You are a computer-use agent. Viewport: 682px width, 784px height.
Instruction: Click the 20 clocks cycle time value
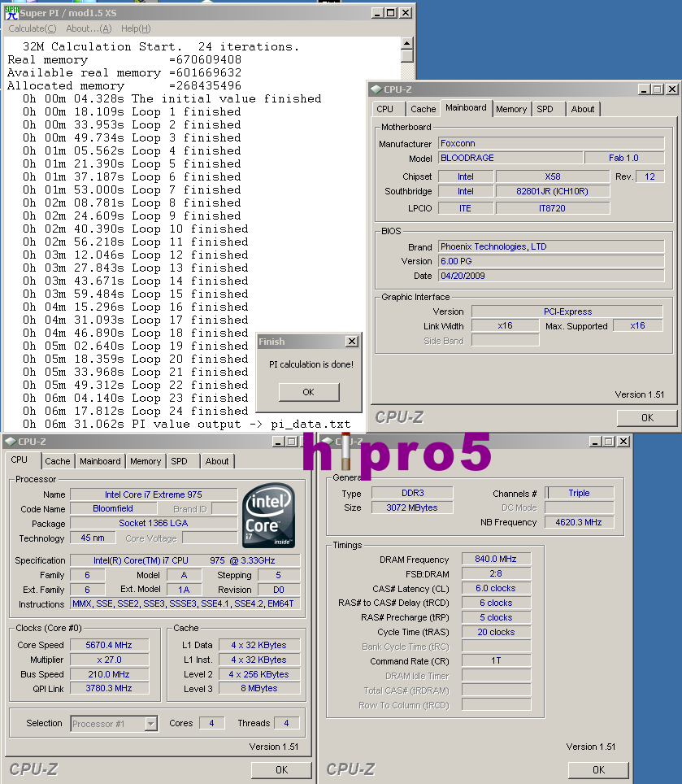point(496,632)
